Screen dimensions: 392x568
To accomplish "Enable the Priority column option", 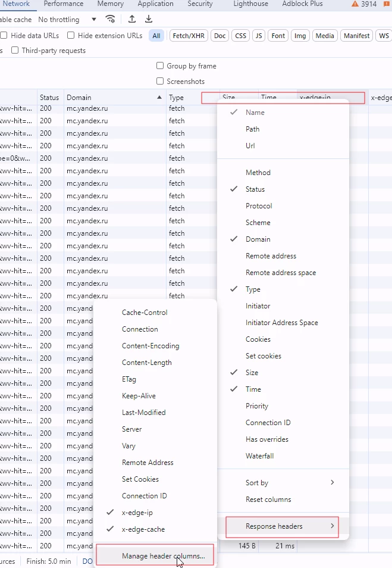I will [283, 405].
